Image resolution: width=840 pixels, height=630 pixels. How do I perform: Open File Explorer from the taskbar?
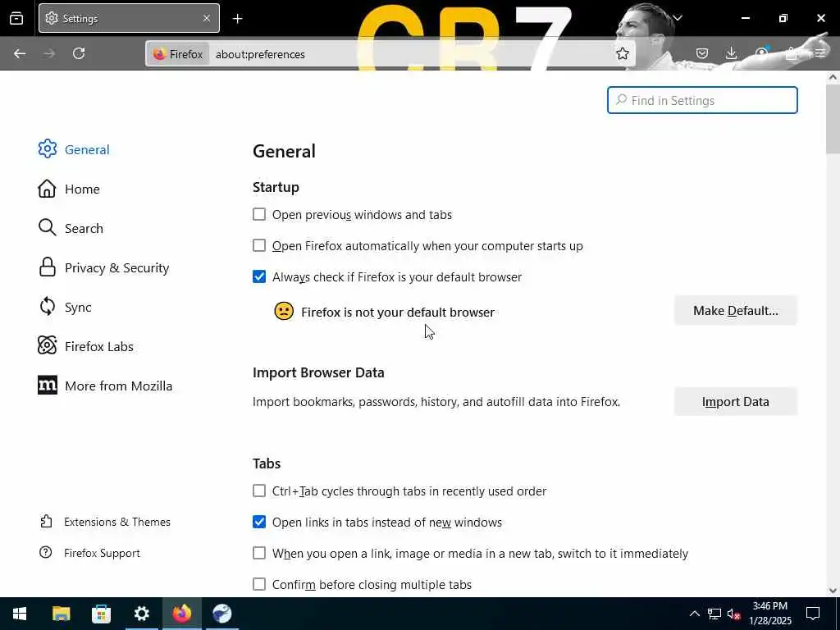click(x=61, y=614)
